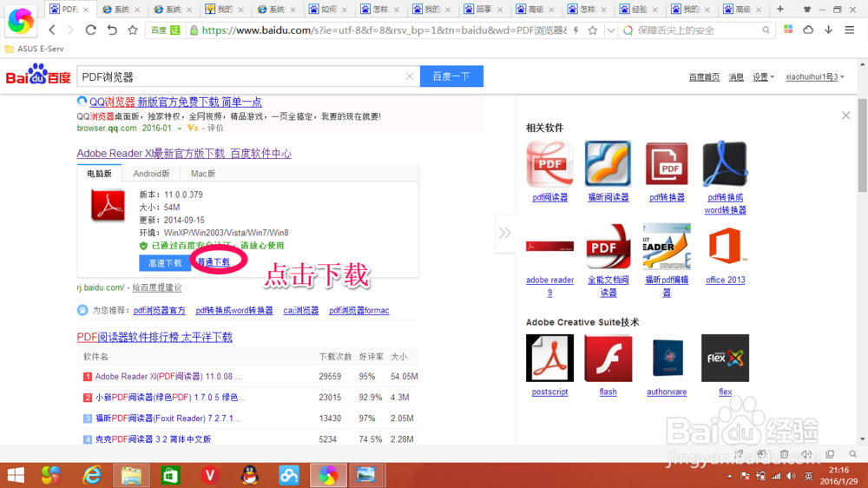
Task: Select the first PDF browser tab
Action: tap(69, 10)
